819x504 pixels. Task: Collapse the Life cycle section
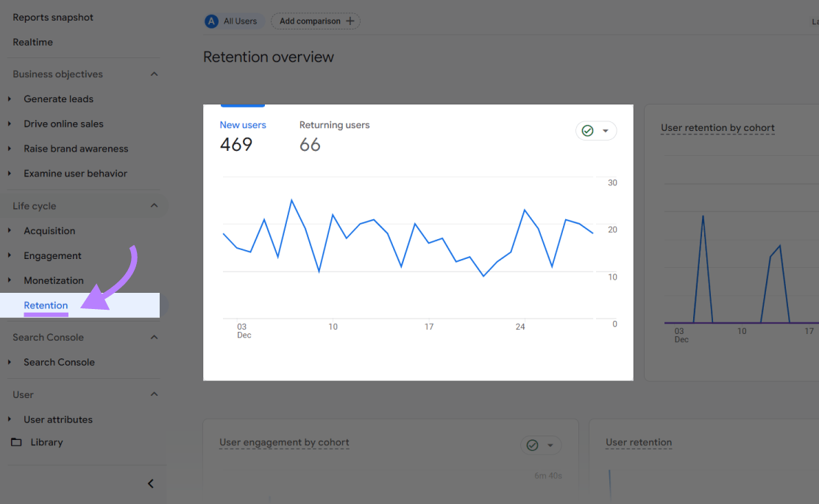click(x=154, y=206)
